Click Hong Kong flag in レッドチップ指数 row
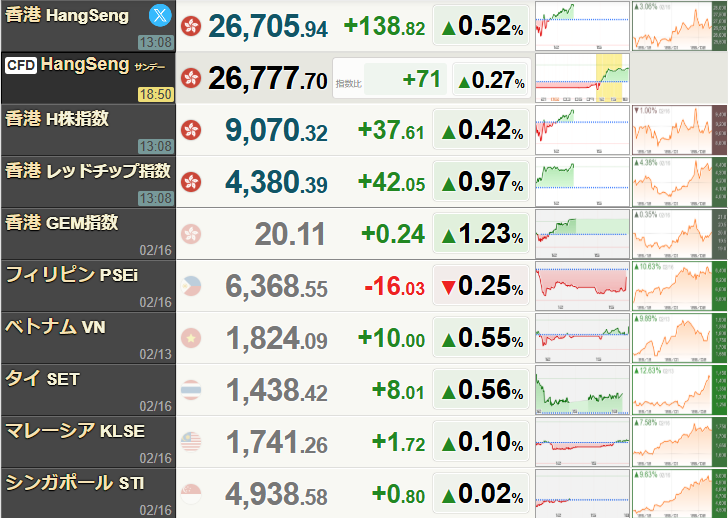The height and width of the screenshot is (518, 728). [191, 182]
